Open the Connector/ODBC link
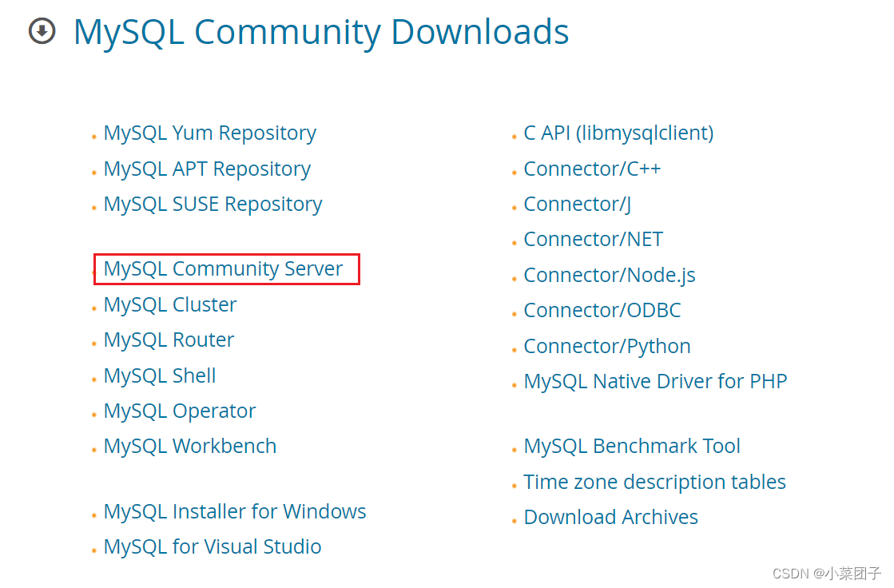 click(x=602, y=310)
